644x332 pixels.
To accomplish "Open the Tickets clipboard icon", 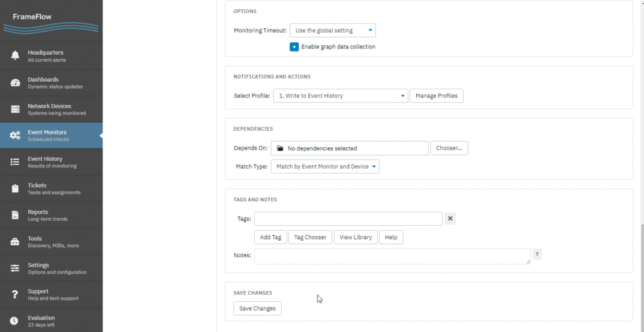I will (15, 189).
